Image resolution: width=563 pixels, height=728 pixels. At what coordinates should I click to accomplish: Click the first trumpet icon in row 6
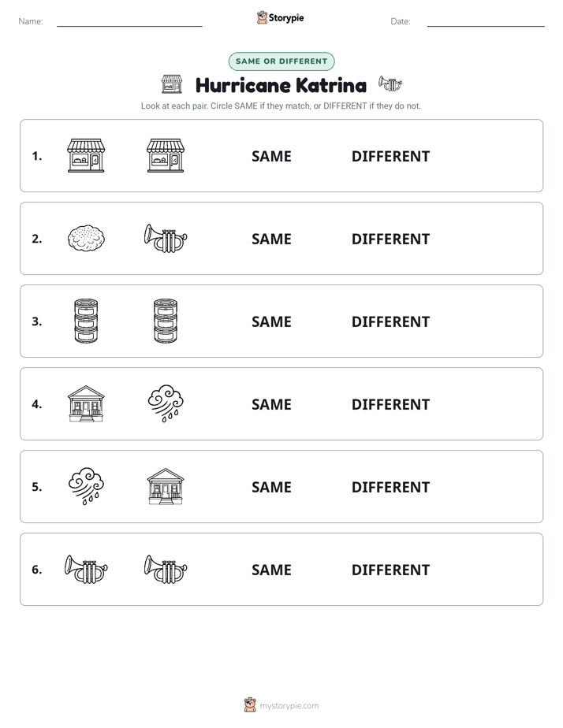point(86,569)
